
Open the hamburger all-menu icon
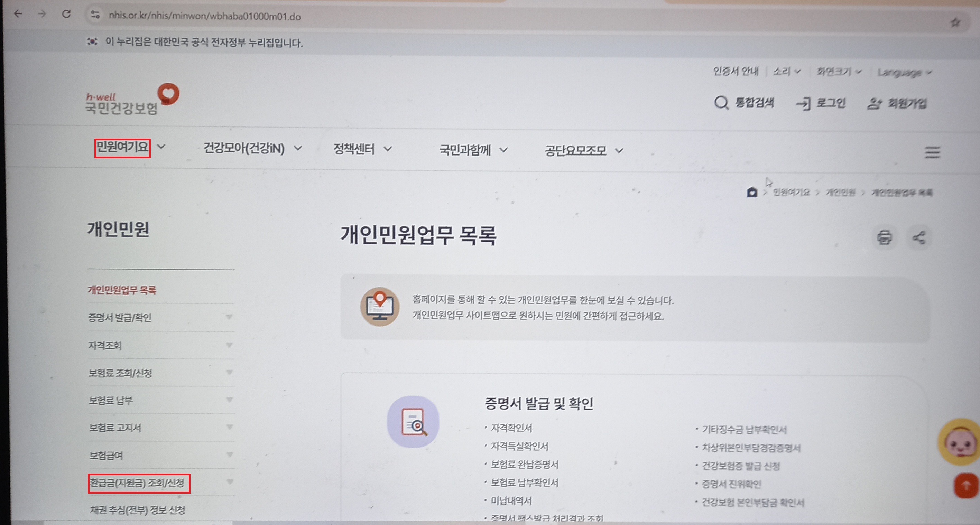coord(932,152)
